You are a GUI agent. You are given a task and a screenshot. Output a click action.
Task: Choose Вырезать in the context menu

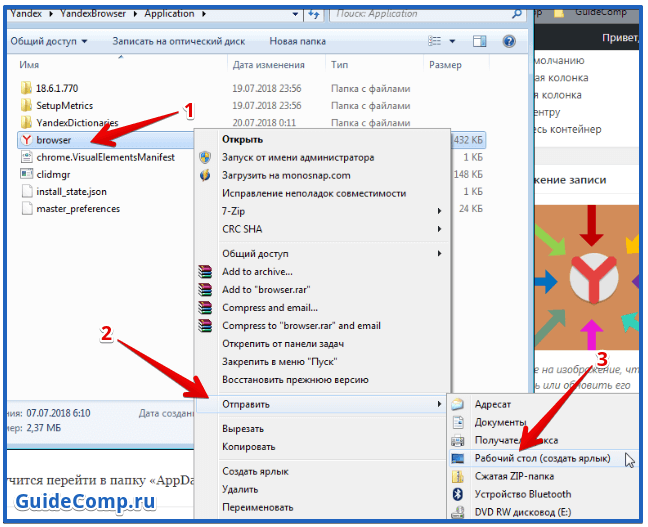pos(243,429)
